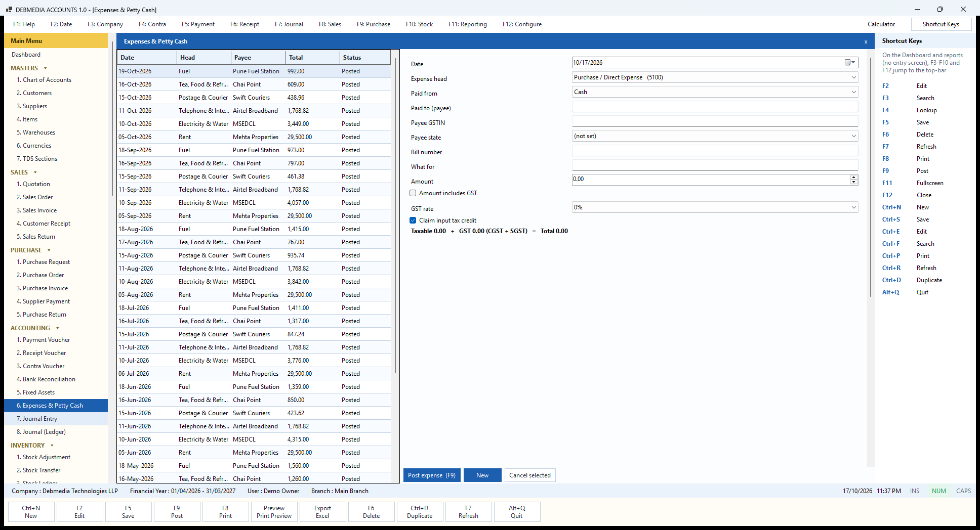Open the date picker calendar icon
The width and height of the screenshot is (980, 530).
coord(849,63)
